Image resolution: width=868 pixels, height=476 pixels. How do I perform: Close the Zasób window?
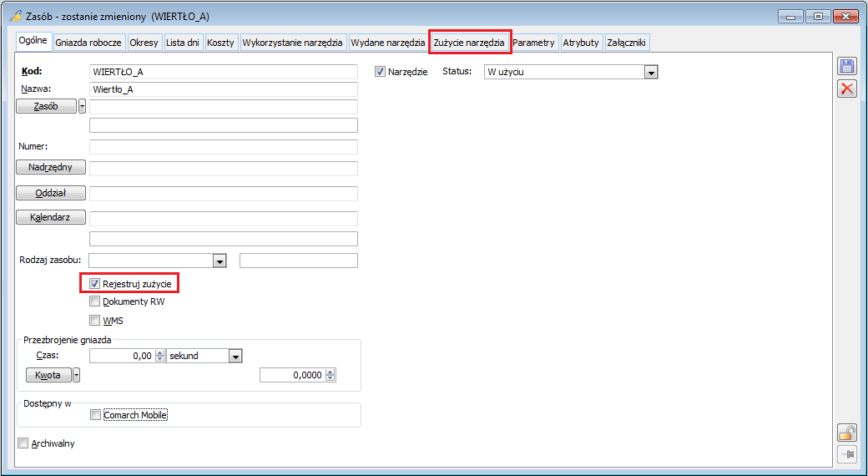pyautogui.click(x=845, y=17)
